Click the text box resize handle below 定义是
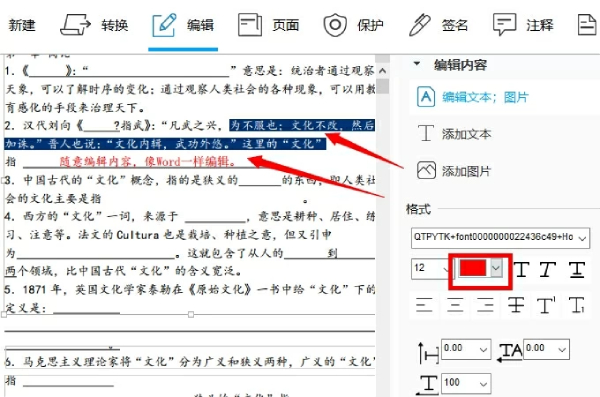The height and width of the screenshot is (397, 600). pyautogui.click(x=191, y=315)
